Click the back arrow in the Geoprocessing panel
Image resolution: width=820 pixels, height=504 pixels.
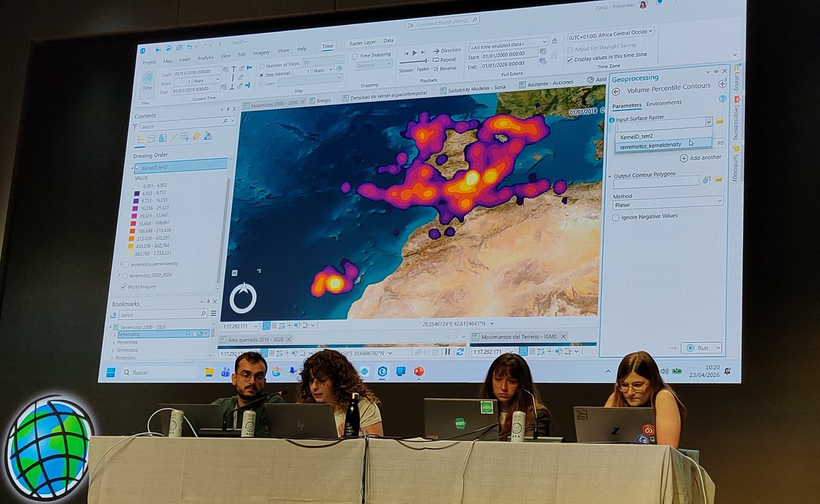(x=616, y=92)
